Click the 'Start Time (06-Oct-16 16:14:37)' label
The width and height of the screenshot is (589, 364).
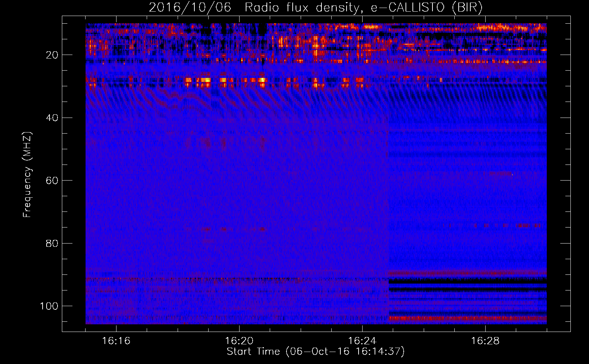point(316,352)
